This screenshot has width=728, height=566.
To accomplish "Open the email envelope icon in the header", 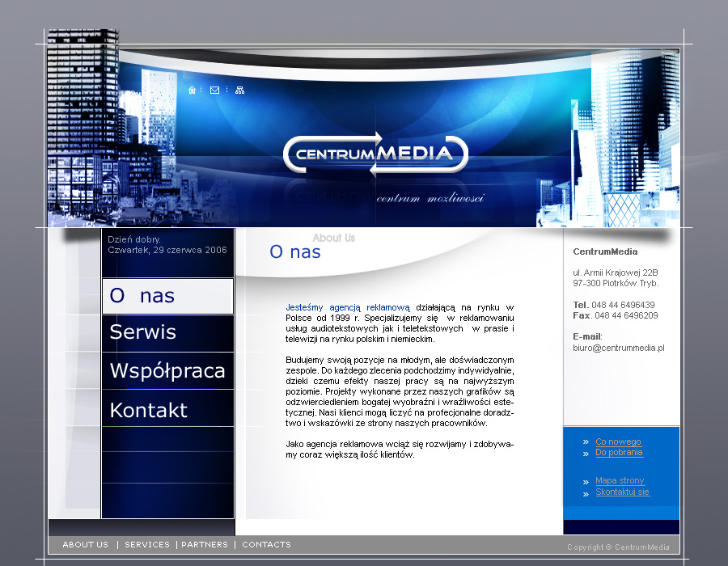I will pos(214,90).
